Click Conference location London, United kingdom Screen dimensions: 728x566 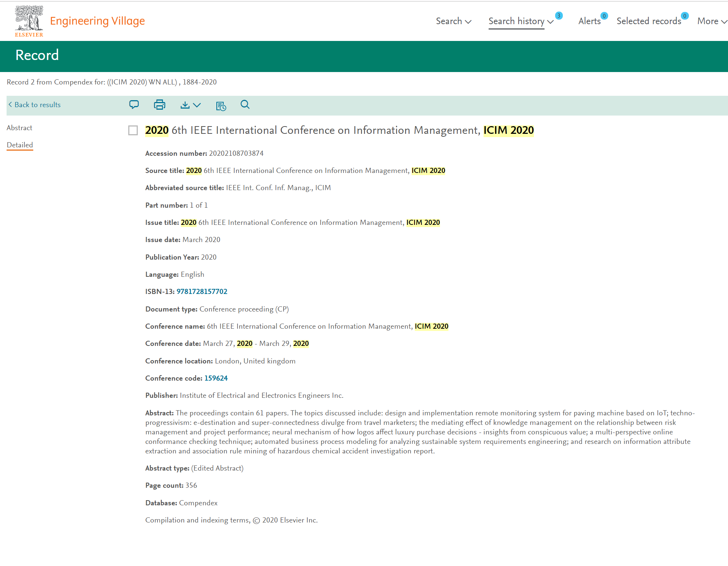255,361
